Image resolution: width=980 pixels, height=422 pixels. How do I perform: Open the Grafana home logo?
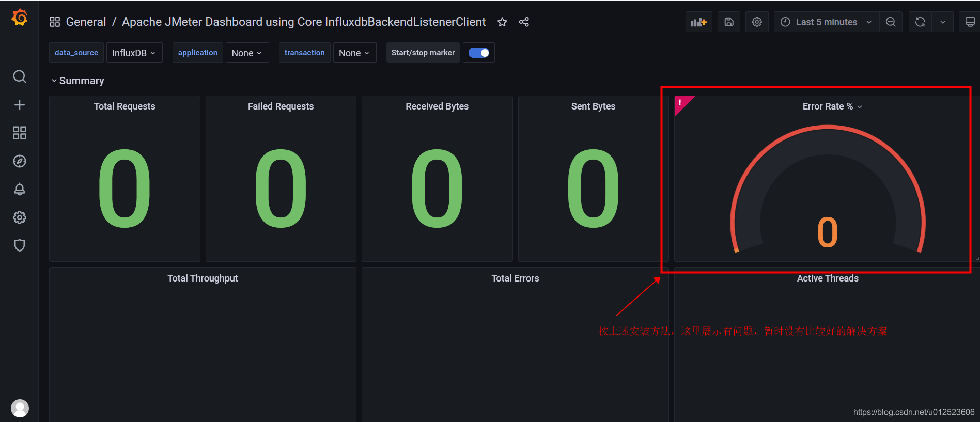click(x=20, y=18)
